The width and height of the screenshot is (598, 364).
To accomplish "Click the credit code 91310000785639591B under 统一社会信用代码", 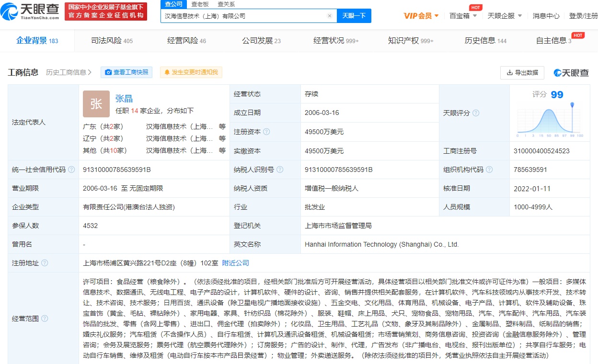I will click(x=117, y=170).
